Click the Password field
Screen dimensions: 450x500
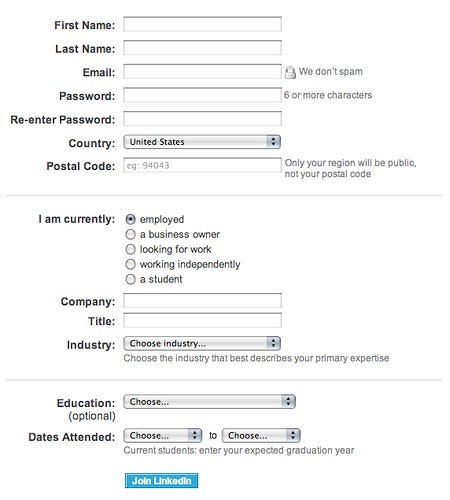(202, 95)
